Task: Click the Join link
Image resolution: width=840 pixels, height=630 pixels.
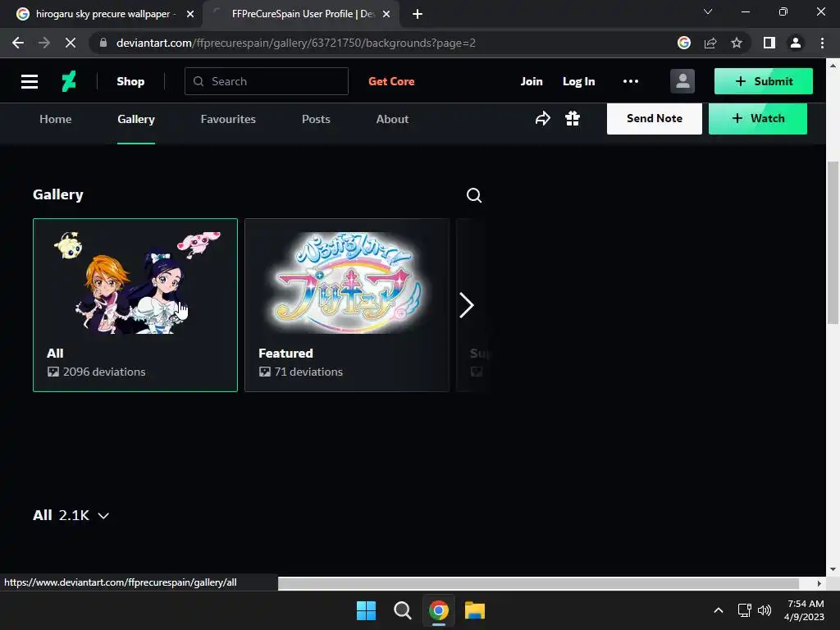Action: pos(532,81)
